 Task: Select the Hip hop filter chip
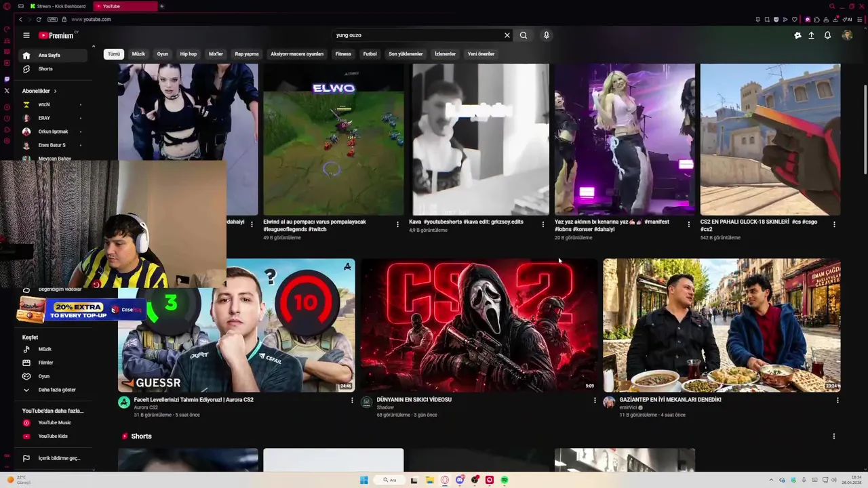pyautogui.click(x=189, y=54)
